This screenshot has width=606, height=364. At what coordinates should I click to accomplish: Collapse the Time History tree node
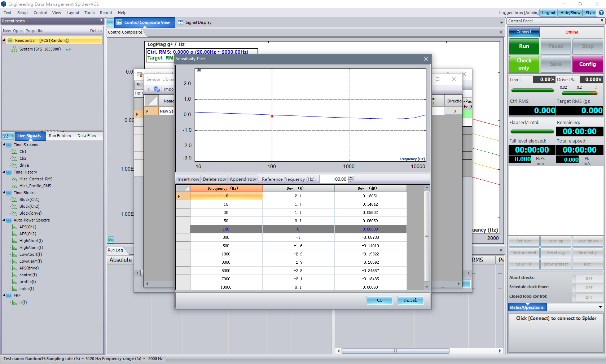tap(4, 172)
